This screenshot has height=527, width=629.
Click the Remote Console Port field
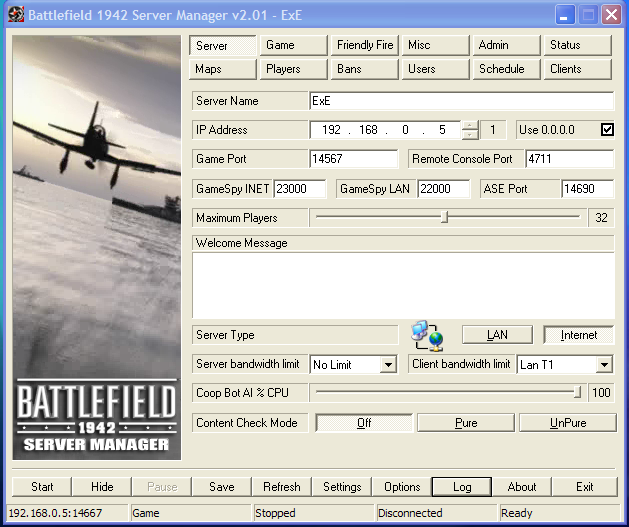[x=570, y=159]
